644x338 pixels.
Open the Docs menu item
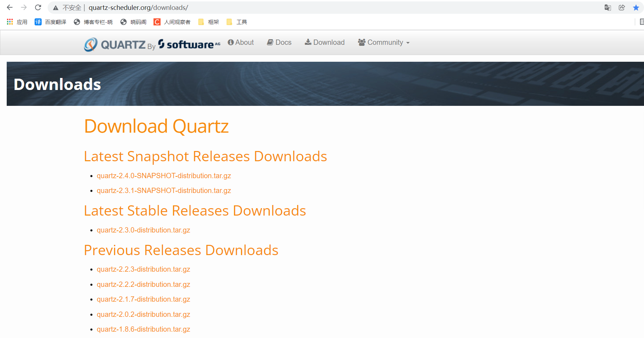pyautogui.click(x=279, y=42)
